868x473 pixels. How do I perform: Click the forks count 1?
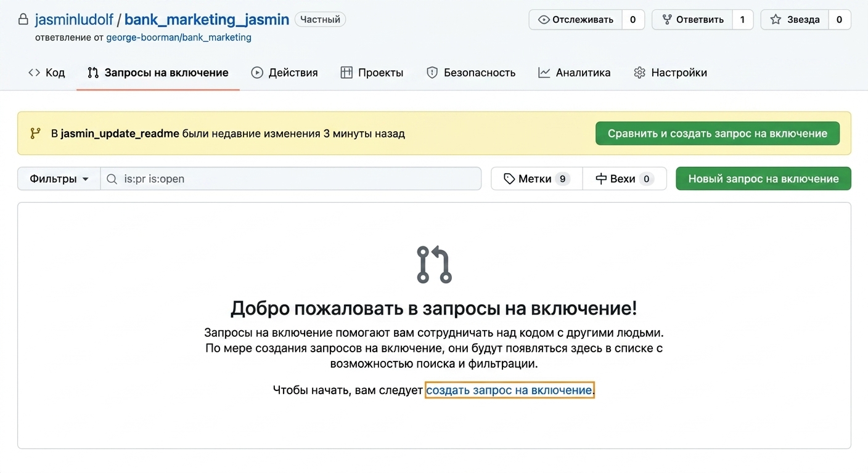pyautogui.click(x=743, y=20)
